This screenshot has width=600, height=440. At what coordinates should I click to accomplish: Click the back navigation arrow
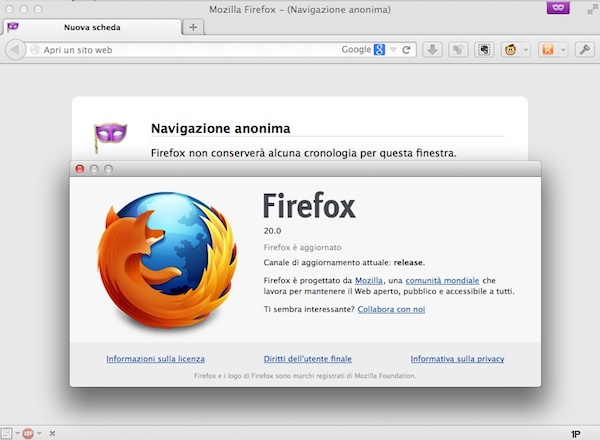click(15, 50)
